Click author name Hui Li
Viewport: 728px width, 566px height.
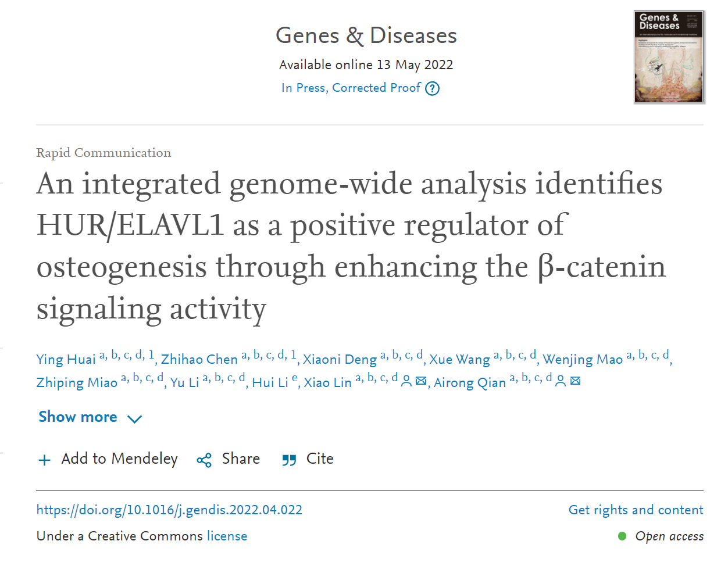270,383
